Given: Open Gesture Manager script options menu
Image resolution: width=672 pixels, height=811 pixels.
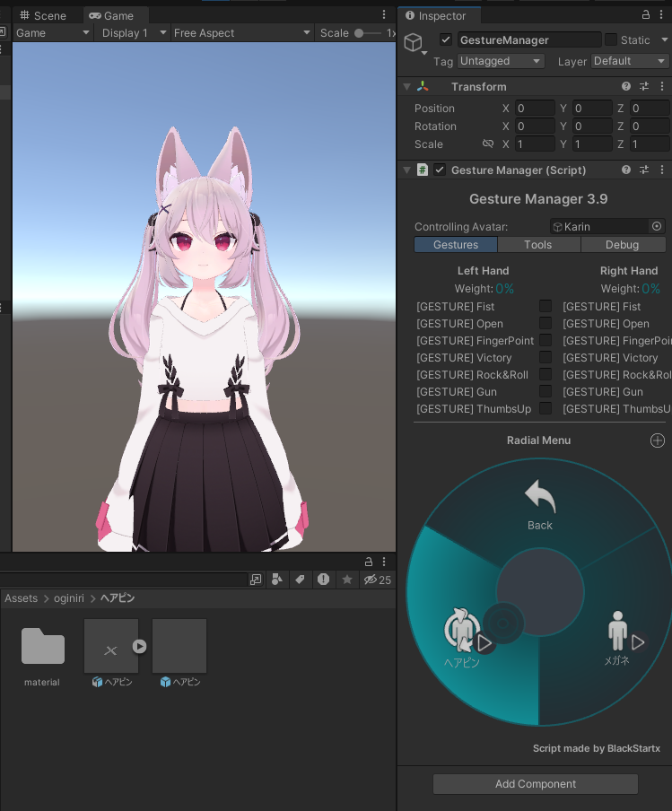Looking at the screenshot, I should coord(662,170).
